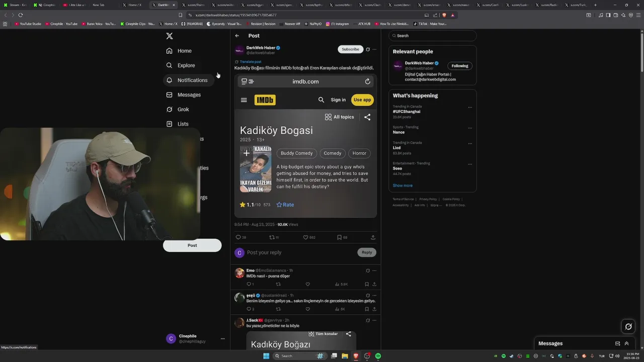The width and height of the screenshot is (644, 362).
Task: Click the Reply button
Action: [367, 252]
